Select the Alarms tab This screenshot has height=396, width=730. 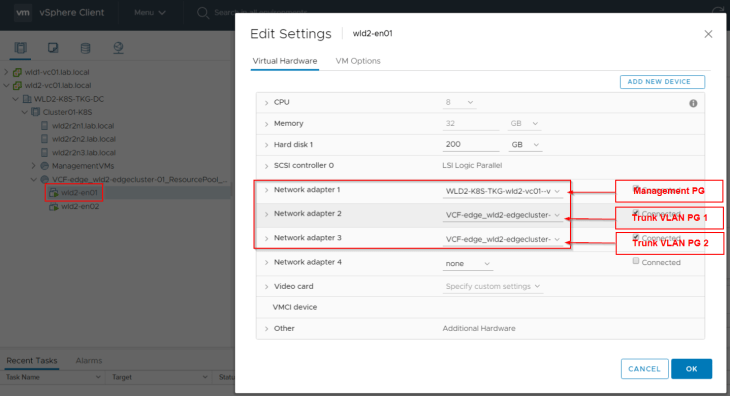coord(89,361)
